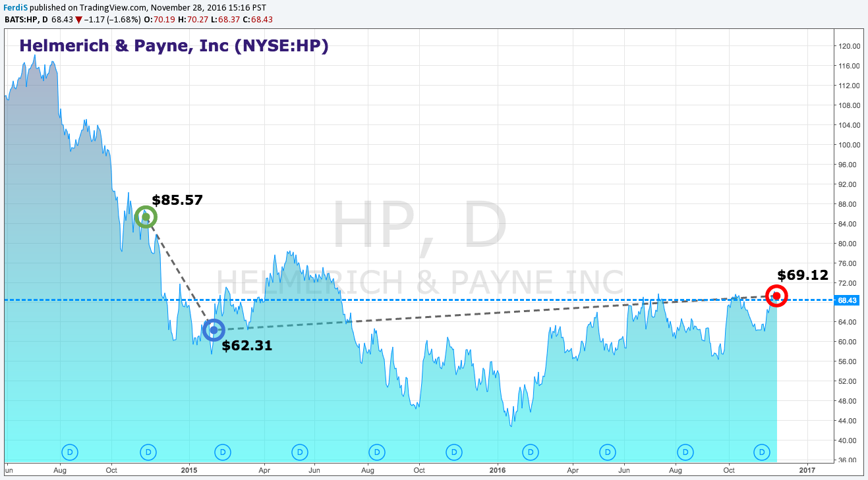Click the red down-arrow change indicator in header
868x480 pixels.
78,19
